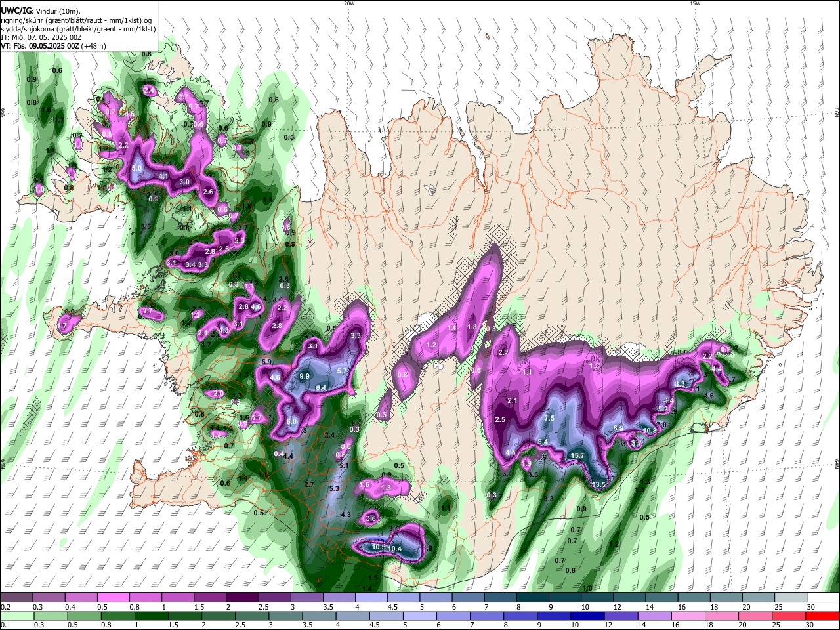Click the 10.4 precipitation value on the map
This screenshot has height=630, width=840.
[395, 549]
